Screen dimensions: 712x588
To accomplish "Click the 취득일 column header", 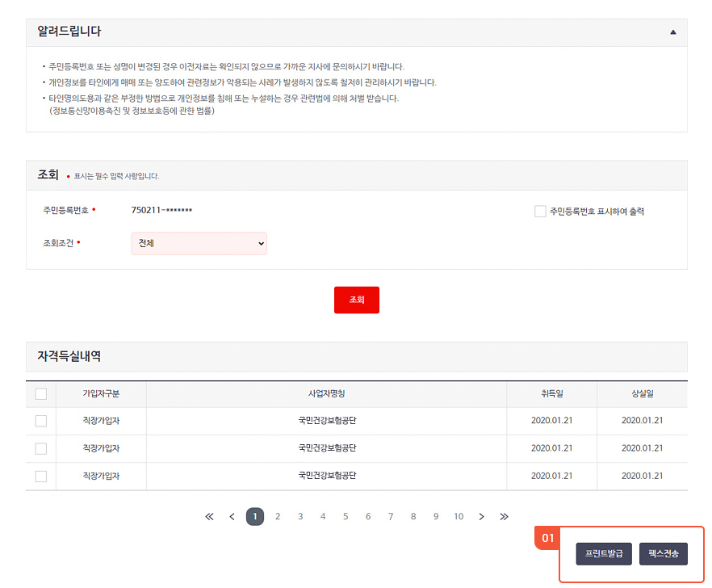I will tap(552, 394).
